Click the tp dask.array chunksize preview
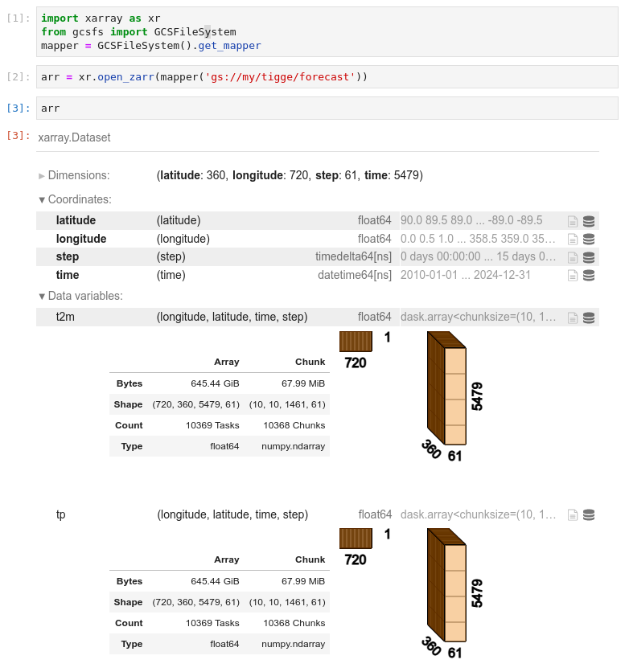625x672 pixels. pos(478,514)
